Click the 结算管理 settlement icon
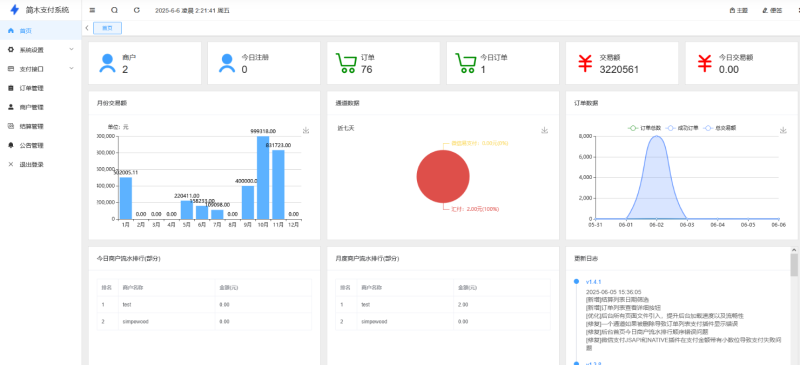The image size is (800, 365). 11,126
